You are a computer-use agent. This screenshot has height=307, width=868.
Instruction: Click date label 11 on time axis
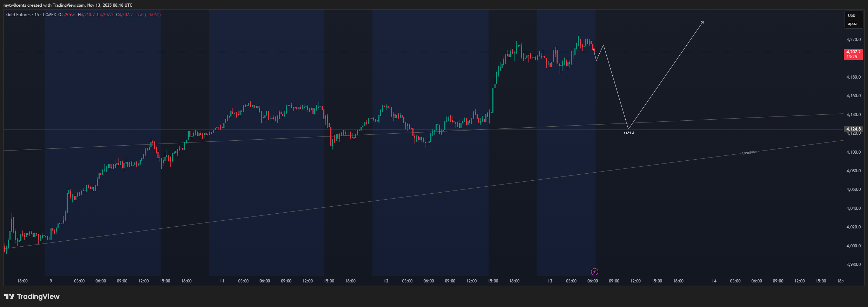[222, 281]
